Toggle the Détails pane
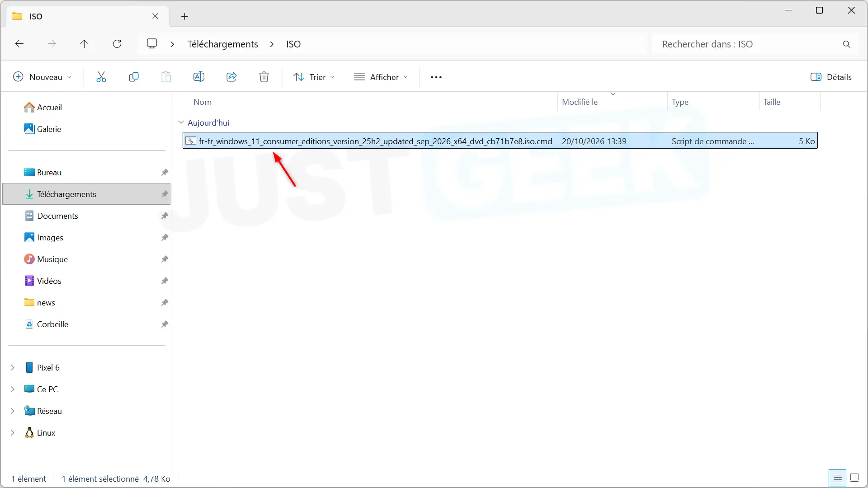The height and width of the screenshot is (488, 868). click(831, 77)
